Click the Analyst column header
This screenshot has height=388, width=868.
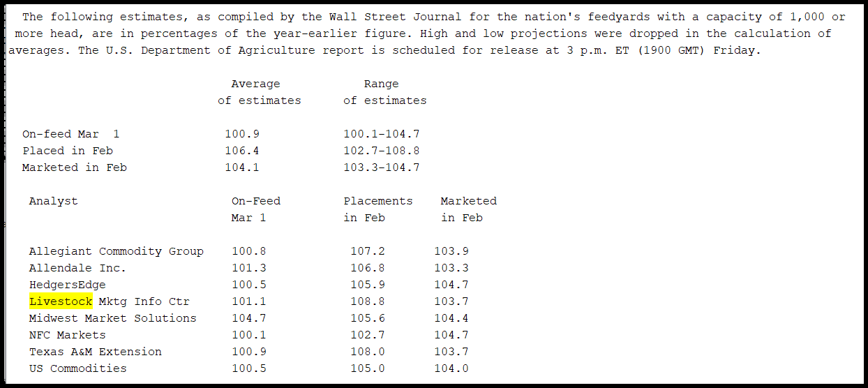click(54, 201)
